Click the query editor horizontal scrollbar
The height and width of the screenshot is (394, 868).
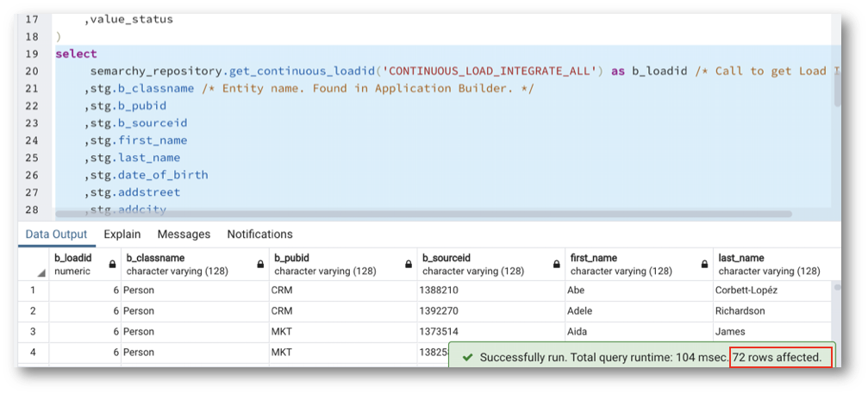click(431, 212)
